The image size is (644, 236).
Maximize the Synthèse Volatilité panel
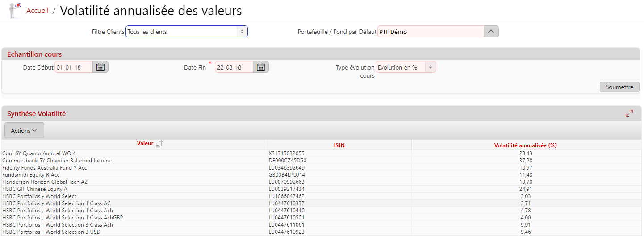click(629, 113)
